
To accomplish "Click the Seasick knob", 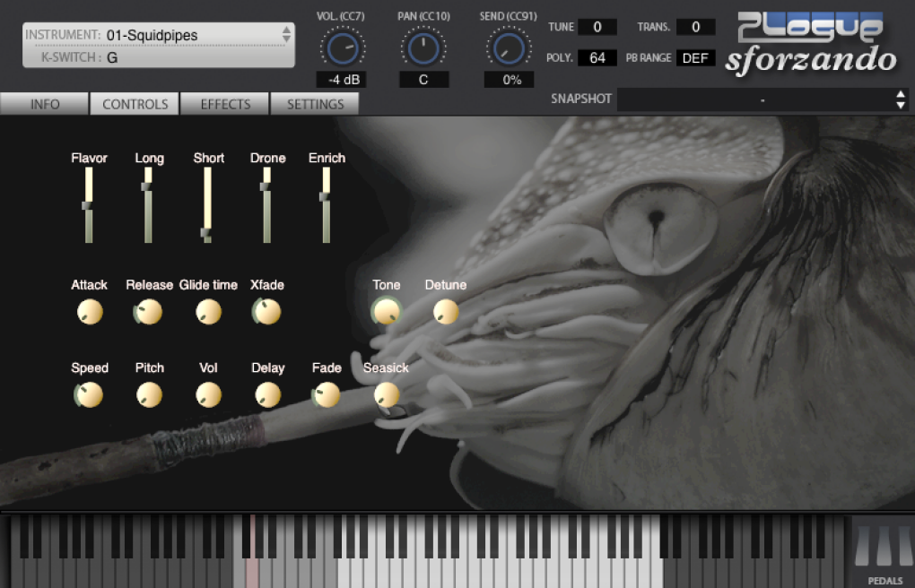I will [387, 395].
